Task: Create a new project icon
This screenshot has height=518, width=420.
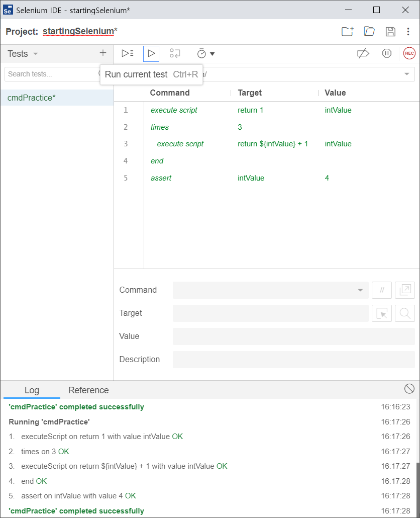Action: 348,31
